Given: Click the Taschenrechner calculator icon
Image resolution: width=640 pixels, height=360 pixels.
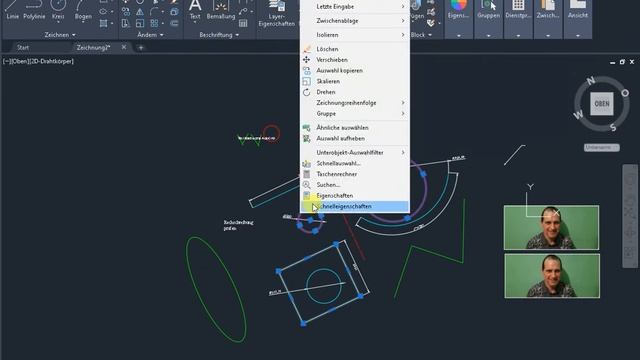Looking at the screenshot, I should (307, 174).
